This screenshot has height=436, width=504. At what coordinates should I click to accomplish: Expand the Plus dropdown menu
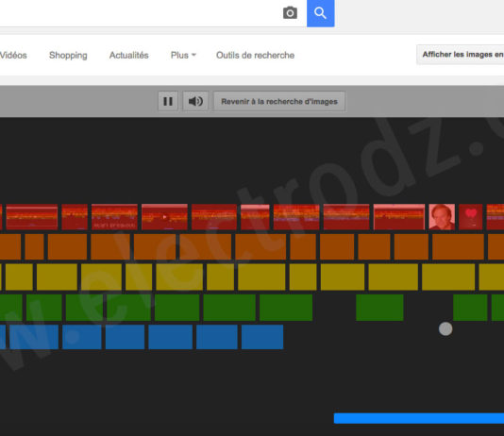pos(183,56)
